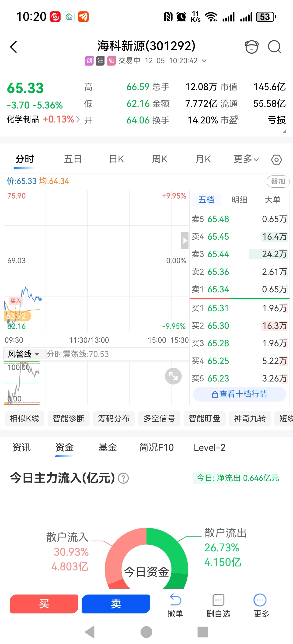Switch to 分时 chart tab
The width and height of the screenshot is (293, 644).
(x=24, y=159)
